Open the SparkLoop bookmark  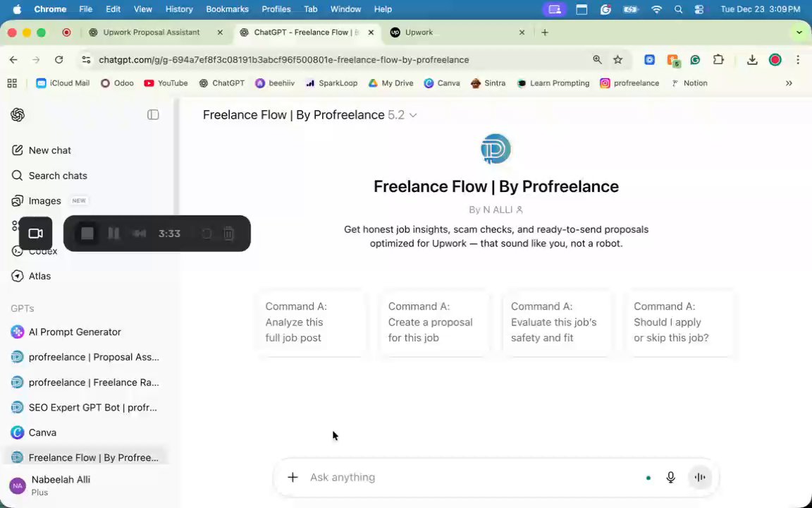(x=331, y=83)
